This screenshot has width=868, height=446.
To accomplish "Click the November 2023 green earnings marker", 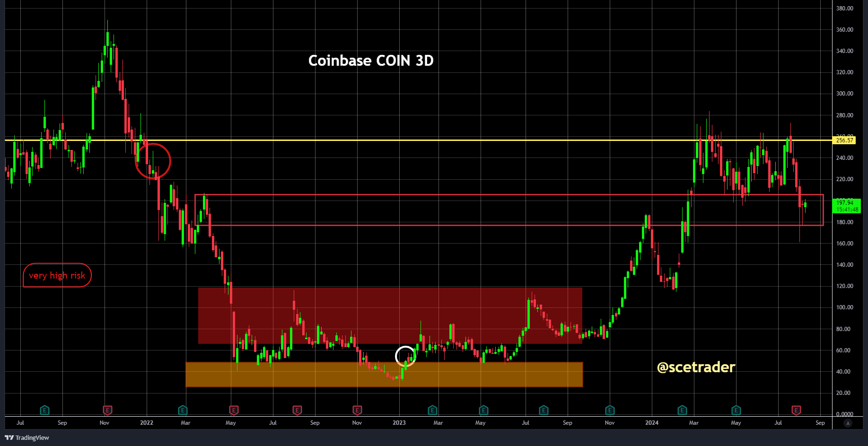I will tap(610, 410).
